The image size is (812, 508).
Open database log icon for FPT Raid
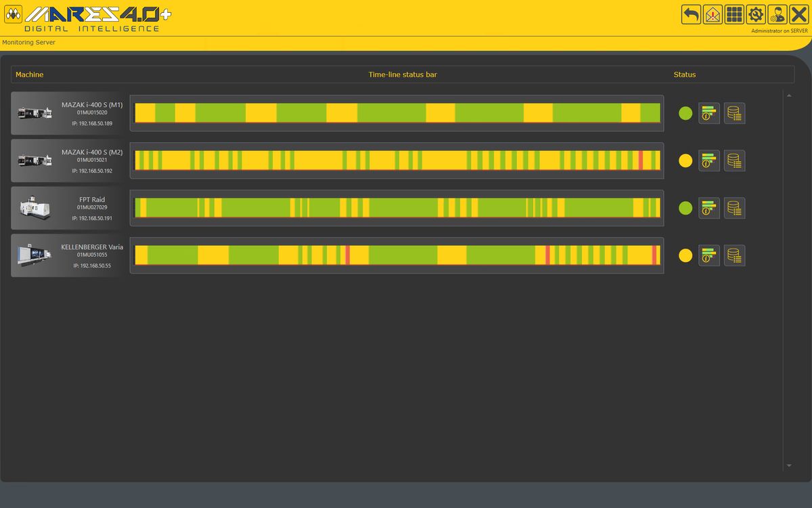pos(734,208)
